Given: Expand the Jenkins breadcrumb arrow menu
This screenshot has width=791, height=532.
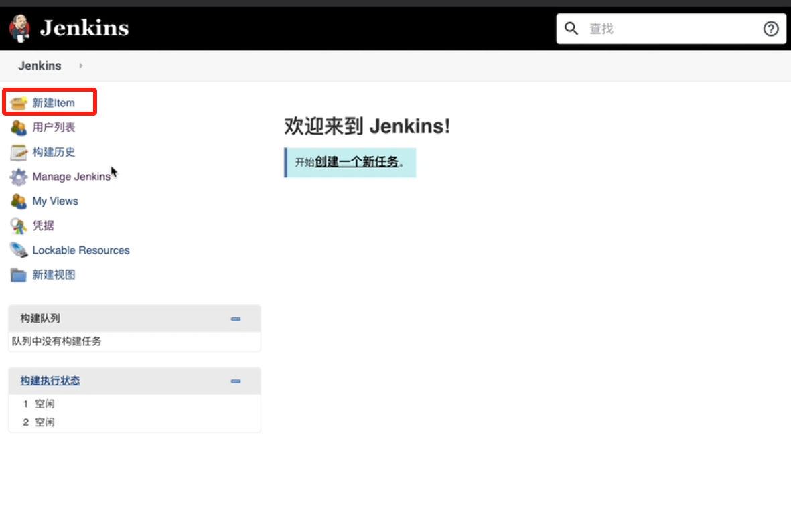Looking at the screenshot, I should tap(81, 66).
